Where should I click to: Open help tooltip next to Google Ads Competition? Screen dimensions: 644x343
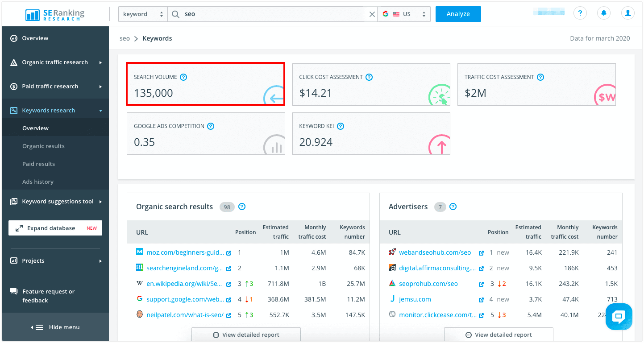click(211, 126)
